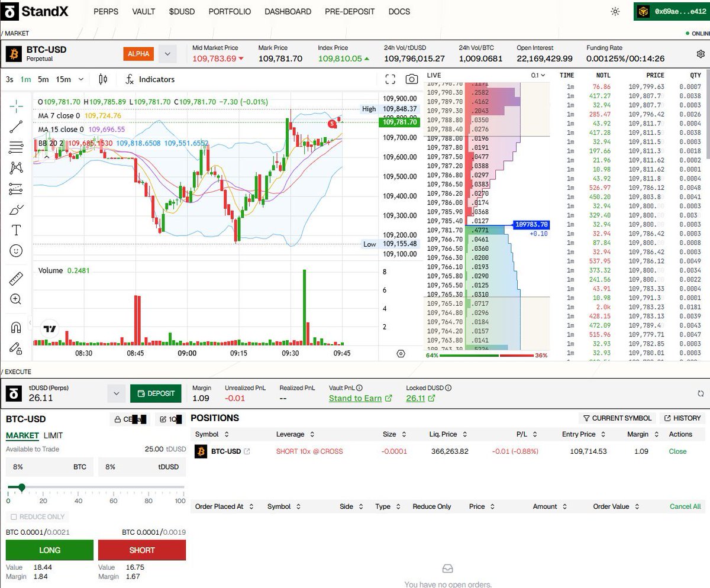Toggle the magnet mode tool
Viewport: 710px width, 588px height.
click(x=16, y=328)
